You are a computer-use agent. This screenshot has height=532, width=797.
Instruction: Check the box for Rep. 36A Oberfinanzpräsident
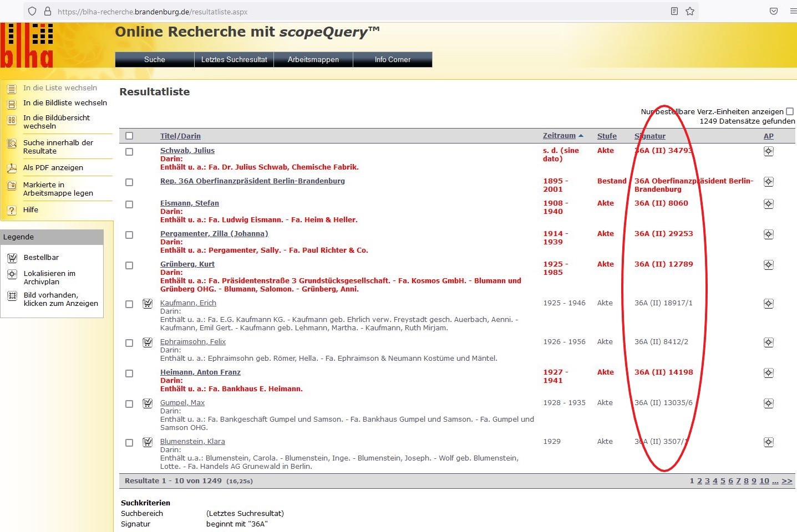129,182
